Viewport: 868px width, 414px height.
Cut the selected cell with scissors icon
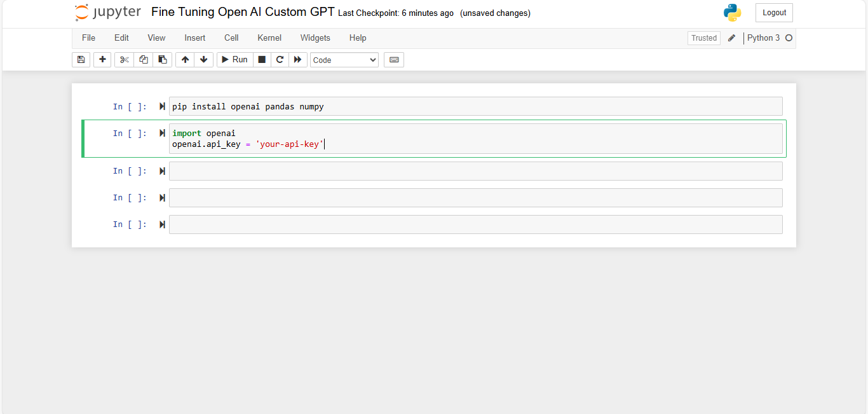pyautogui.click(x=124, y=59)
